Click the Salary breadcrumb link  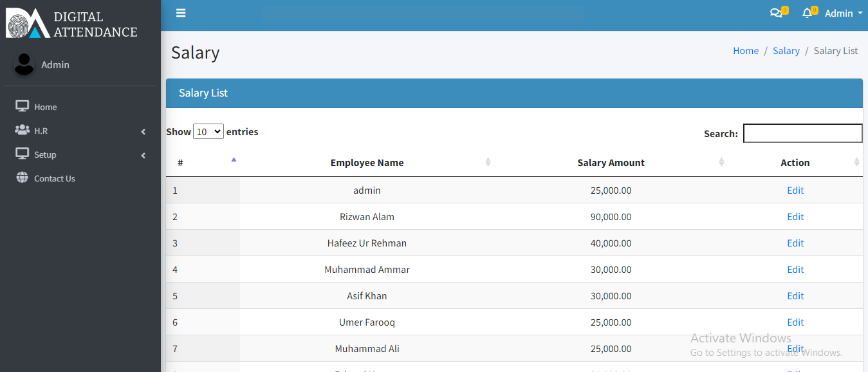786,51
